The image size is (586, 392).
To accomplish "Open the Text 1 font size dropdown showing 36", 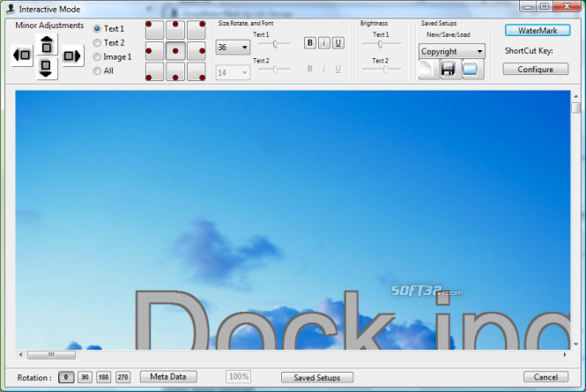I will click(233, 48).
